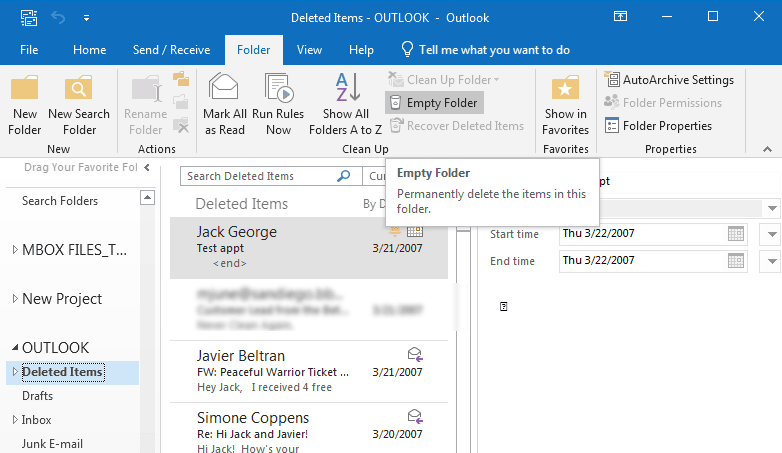Click the Empty Folder button

click(434, 103)
